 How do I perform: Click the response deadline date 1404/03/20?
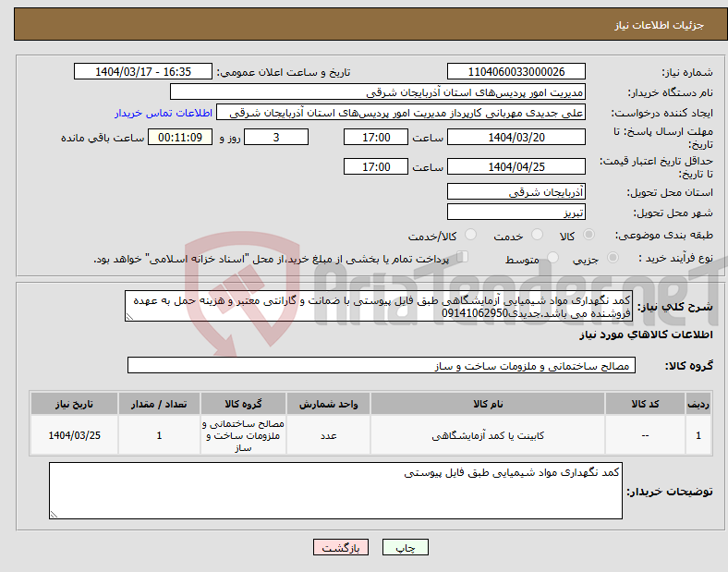tap(516, 137)
